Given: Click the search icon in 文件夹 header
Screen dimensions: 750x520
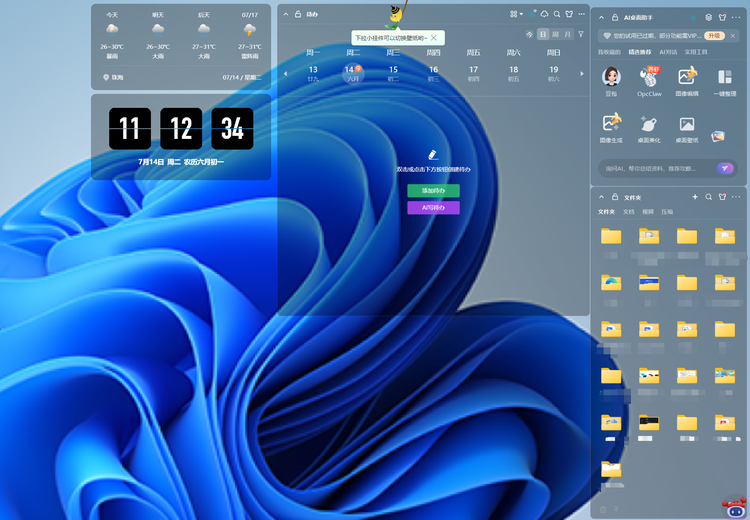Looking at the screenshot, I should click(x=708, y=197).
